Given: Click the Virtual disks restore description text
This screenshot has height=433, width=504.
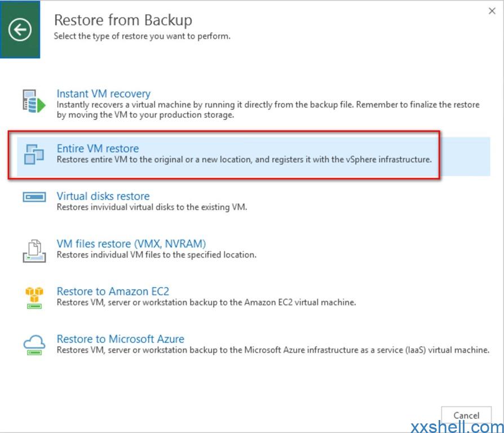Looking at the screenshot, I should tap(152, 207).
